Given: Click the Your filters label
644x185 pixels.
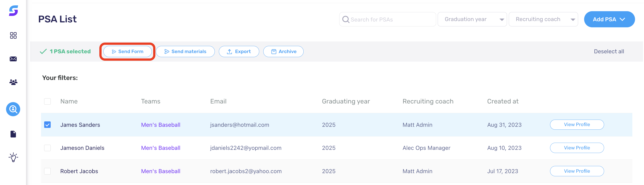Looking at the screenshot, I should (x=60, y=78).
